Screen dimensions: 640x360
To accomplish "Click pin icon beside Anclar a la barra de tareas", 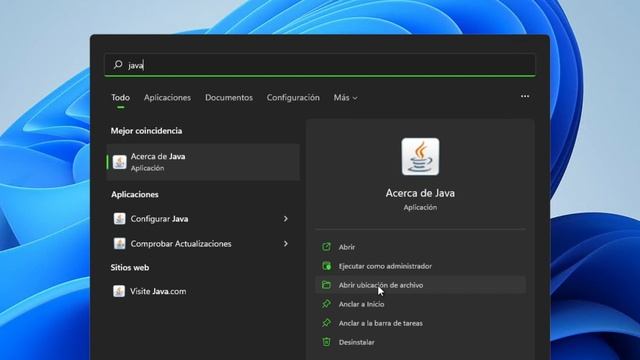I will (326, 323).
